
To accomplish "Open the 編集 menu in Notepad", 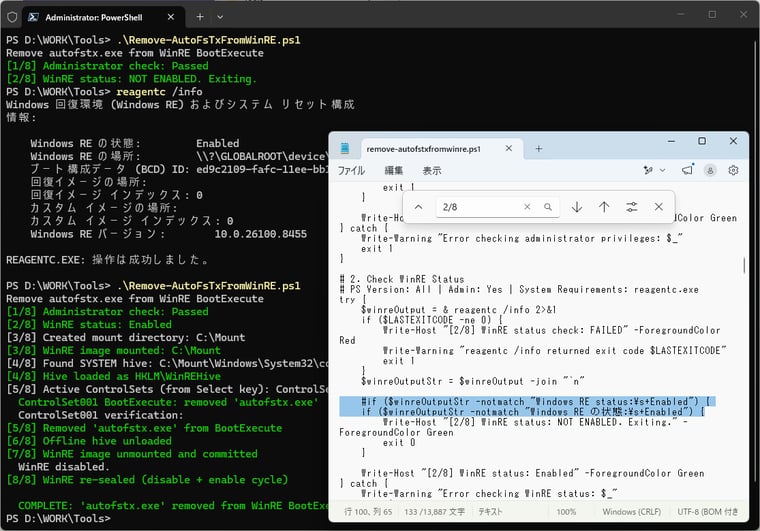I will (394, 171).
